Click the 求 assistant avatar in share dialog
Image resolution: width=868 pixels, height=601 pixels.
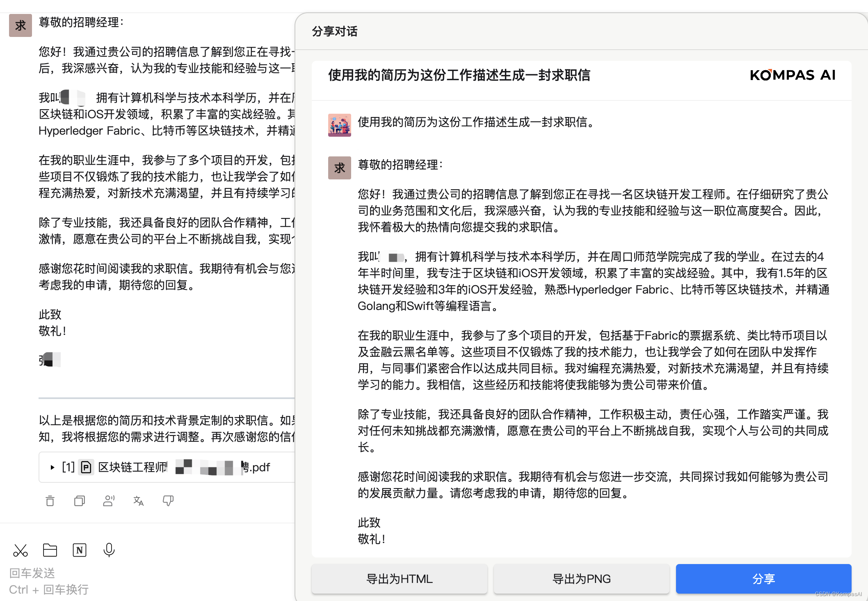(339, 167)
